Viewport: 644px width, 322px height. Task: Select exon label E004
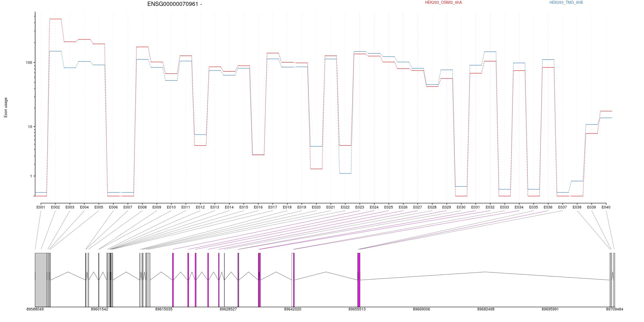pos(84,207)
